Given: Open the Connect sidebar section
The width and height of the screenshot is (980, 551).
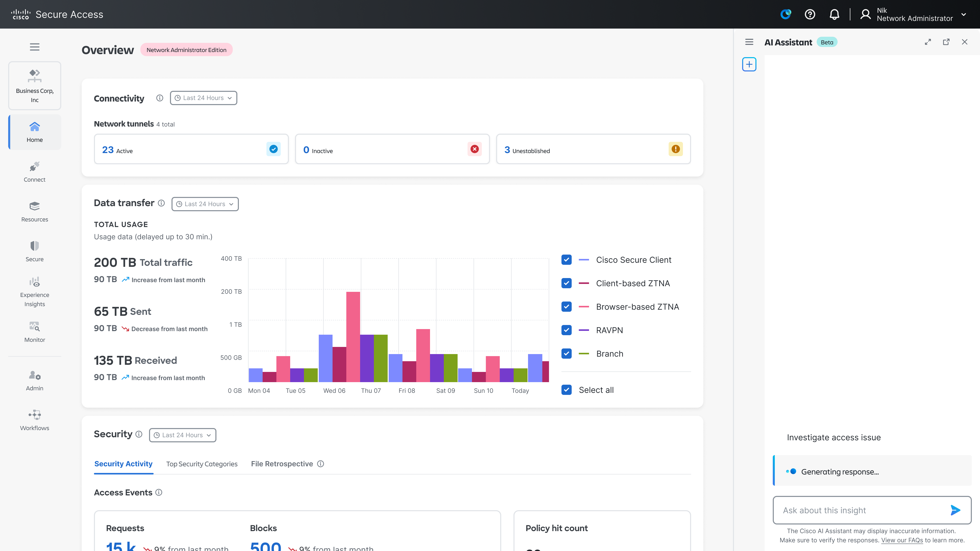Looking at the screenshot, I should pyautogui.click(x=35, y=172).
